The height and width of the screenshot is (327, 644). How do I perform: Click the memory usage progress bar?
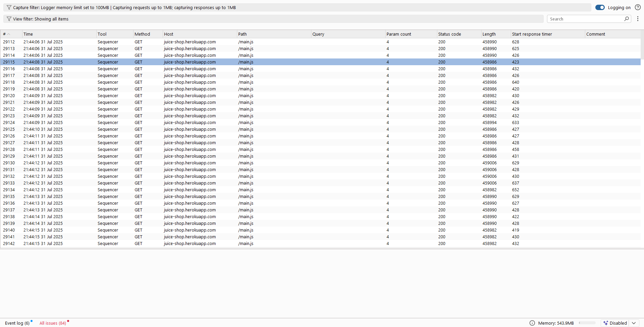(587, 323)
